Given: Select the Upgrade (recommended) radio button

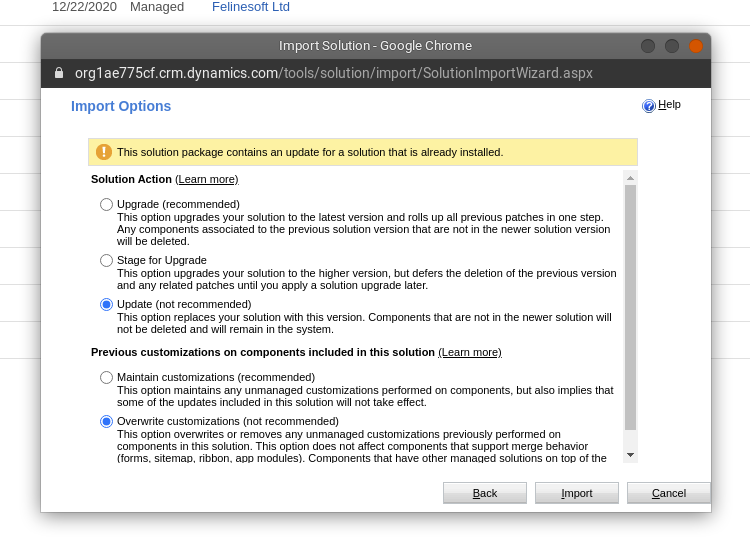Looking at the screenshot, I should click(x=106, y=204).
